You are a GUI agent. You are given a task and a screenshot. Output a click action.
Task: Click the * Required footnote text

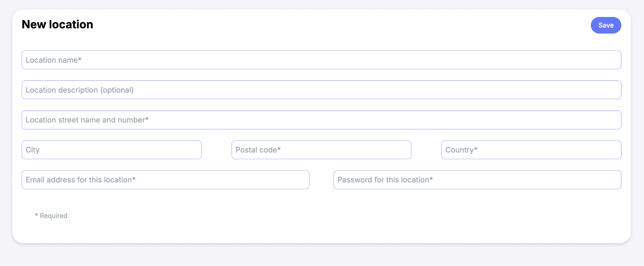point(51,216)
